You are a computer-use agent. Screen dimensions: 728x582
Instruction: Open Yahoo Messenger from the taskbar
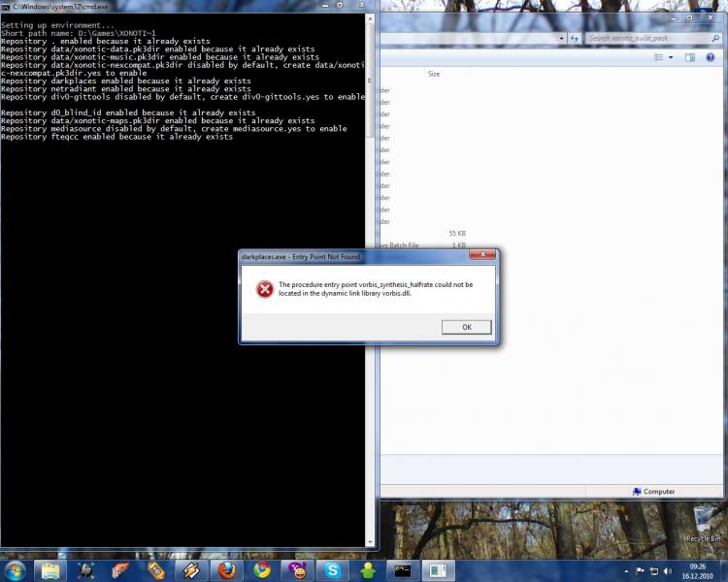298,570
